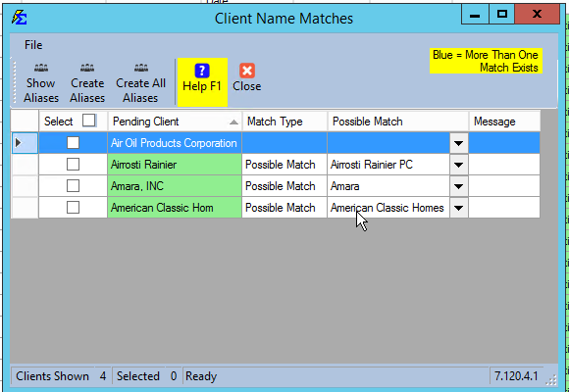This screenshot has height=392, width=569.
Task: Click the row header for Airrosti Rainier
Action: (25, 165)
